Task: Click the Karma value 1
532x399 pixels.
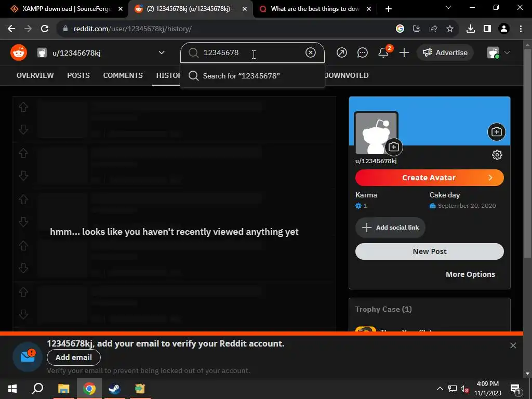Action: tap(365, 206)
